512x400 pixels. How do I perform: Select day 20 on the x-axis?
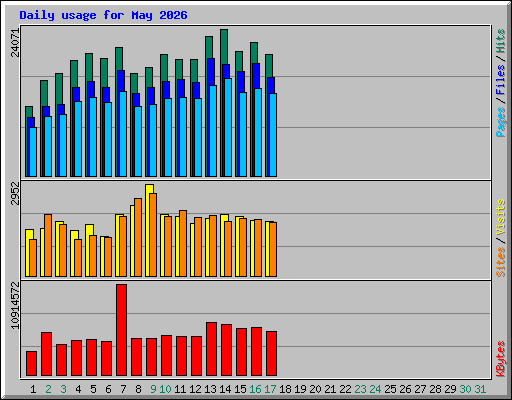click(315, 389)
